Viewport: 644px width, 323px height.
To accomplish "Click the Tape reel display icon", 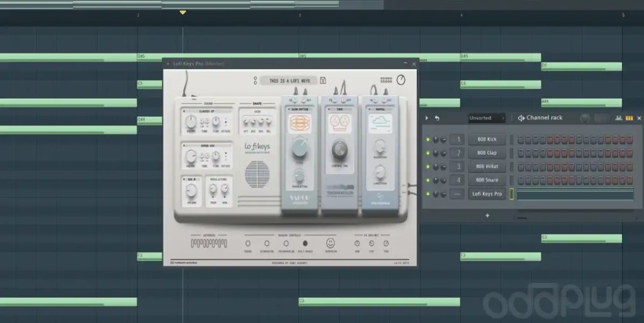I will tap(340, 124).
